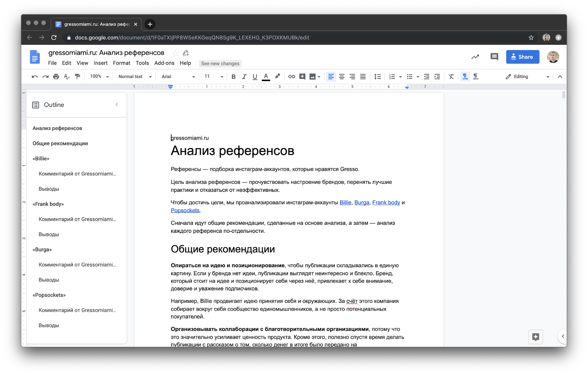The height and width of the screenshot is (375, 588).
Task: Toggle underline formatting
Action: 255,77
